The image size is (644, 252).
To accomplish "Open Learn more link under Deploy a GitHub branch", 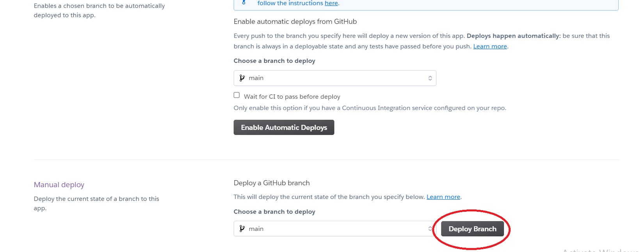I will click(443, 197).
